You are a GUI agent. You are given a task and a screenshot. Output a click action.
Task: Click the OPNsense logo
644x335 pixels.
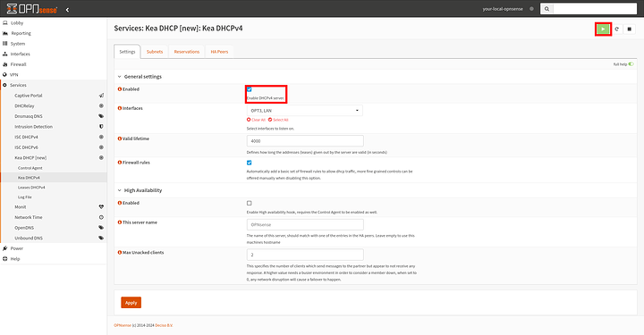[x=32, y=9]
